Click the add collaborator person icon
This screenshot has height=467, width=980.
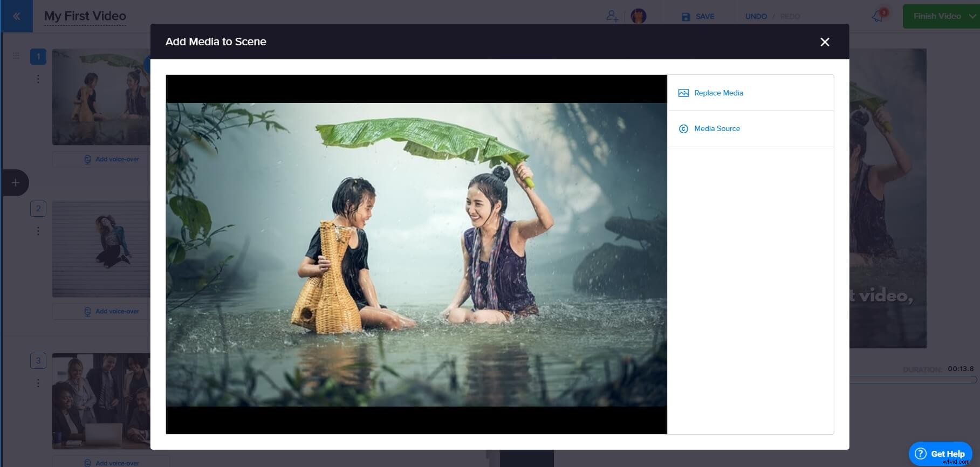coord(612,16)
